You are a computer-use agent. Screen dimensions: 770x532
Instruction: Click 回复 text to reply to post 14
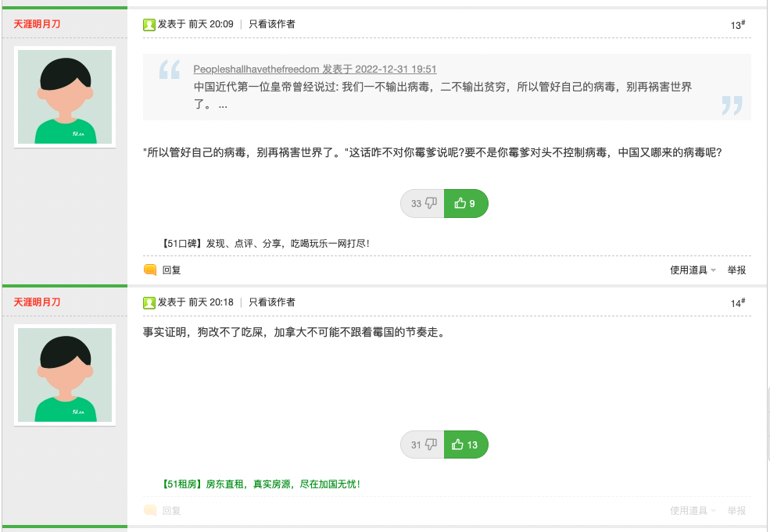[x=171, y=510]
